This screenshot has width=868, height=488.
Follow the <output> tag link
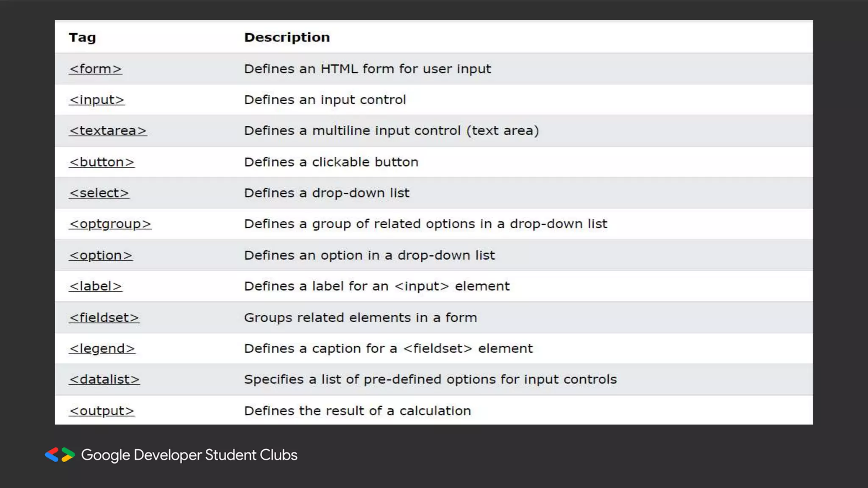pos(102,411)
